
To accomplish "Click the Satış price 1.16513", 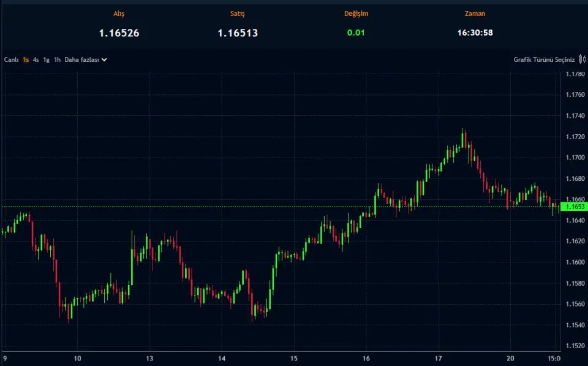I will point(238,33).
